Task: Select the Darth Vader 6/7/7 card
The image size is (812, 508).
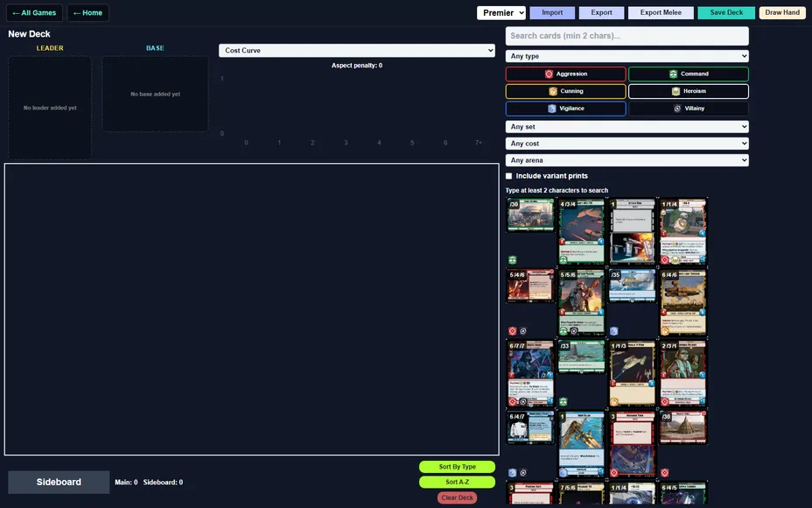Action: [530, 373]
